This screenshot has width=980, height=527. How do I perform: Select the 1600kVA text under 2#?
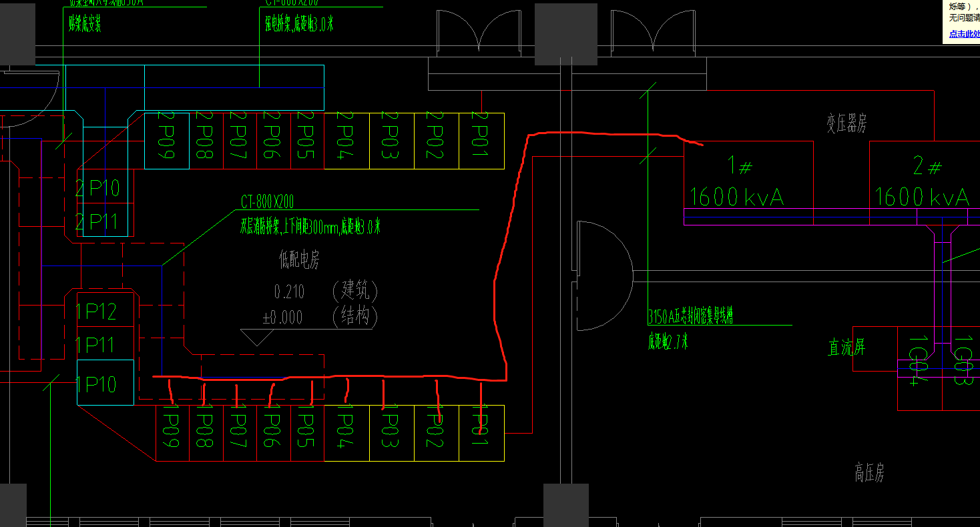(x=922, y=197)
